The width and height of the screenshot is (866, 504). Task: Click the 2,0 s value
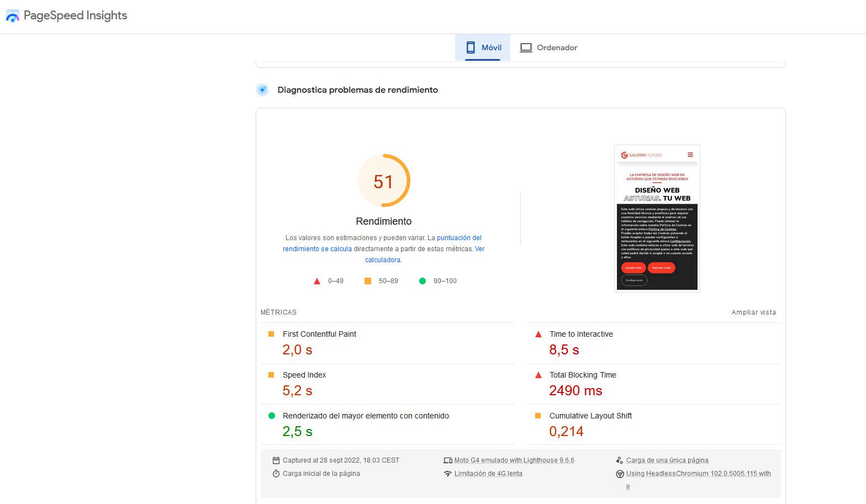pyautogui.click(x=297, y=350)
